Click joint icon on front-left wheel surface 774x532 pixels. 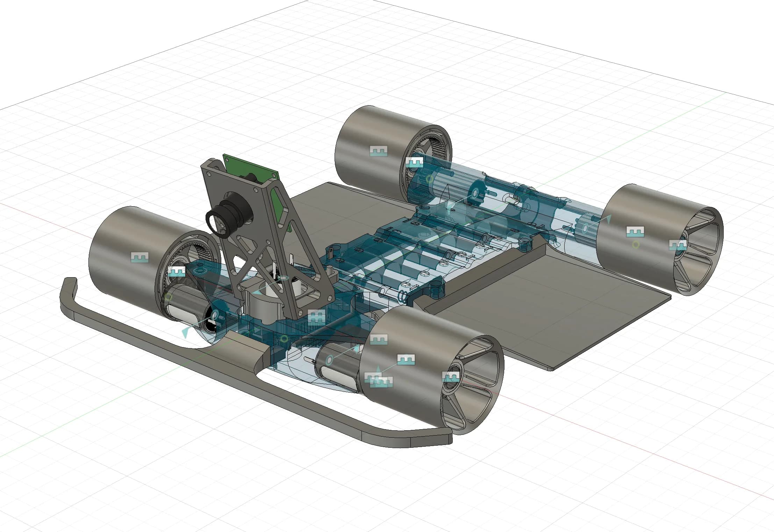point(139,258)
